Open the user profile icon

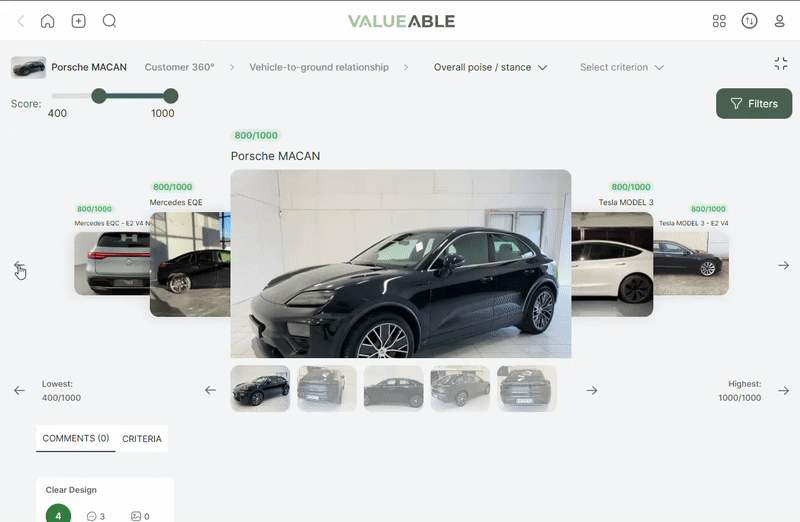pyautogui.click(x=779, y=21)
